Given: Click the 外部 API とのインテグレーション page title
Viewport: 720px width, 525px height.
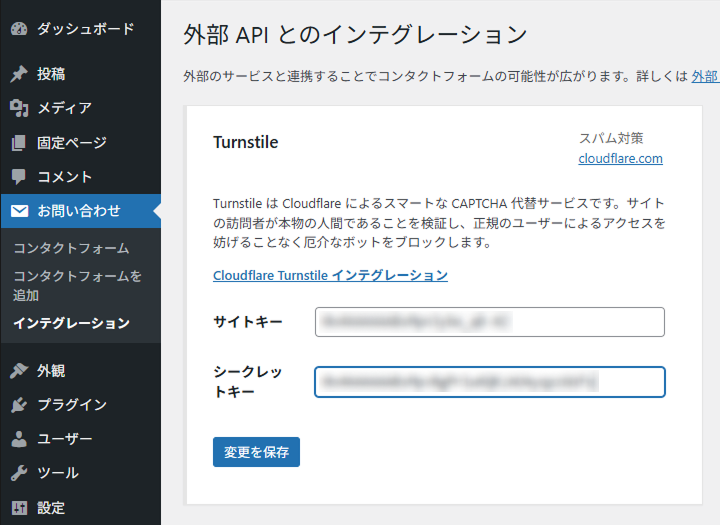Looking at the screenshot, I should coord(355,35).
